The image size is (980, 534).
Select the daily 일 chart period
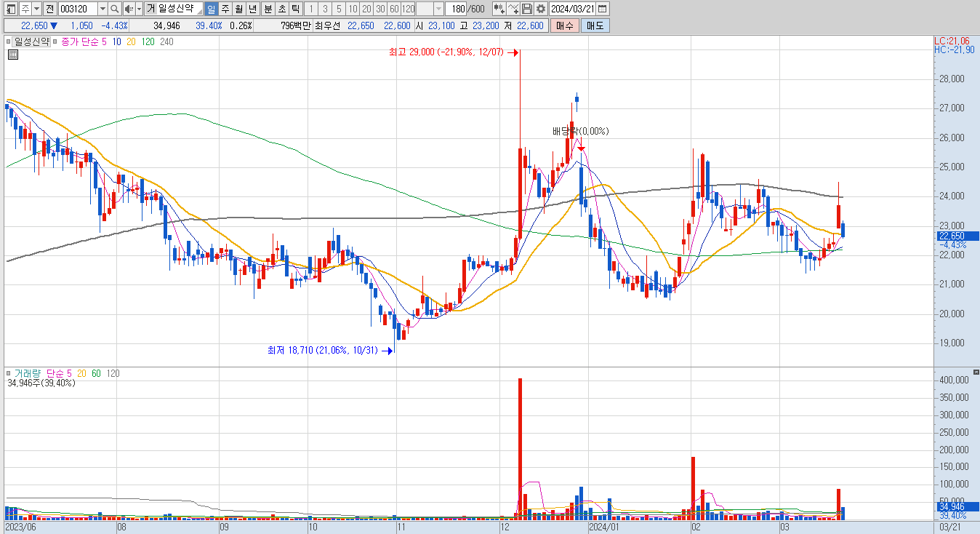pyautogui.click(x=212, y=9)
